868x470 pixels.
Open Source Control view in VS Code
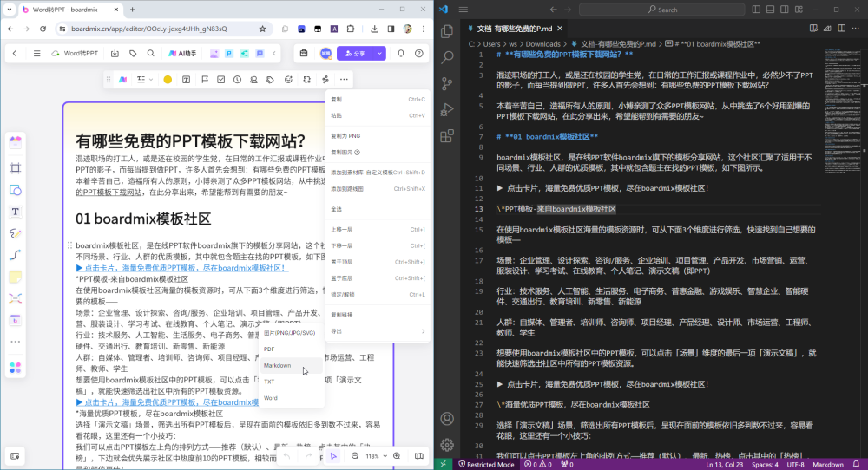447,83
